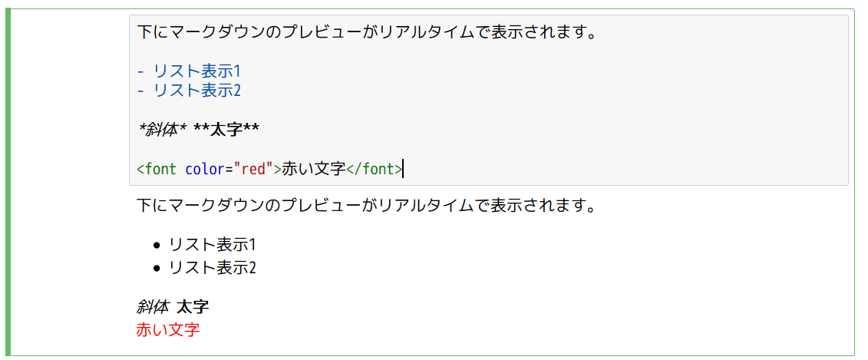Screen dimensions: 868x360
Task: Click the "*斜体*" italic markdown source
Action: [x=163, y=129]
